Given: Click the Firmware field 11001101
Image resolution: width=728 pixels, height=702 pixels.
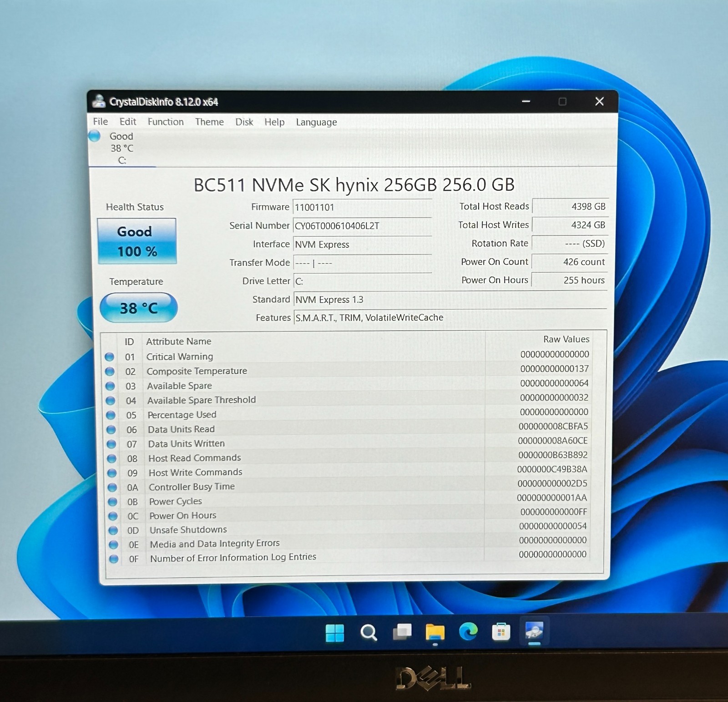Looking at the screenshot, I should pos(362,207).
